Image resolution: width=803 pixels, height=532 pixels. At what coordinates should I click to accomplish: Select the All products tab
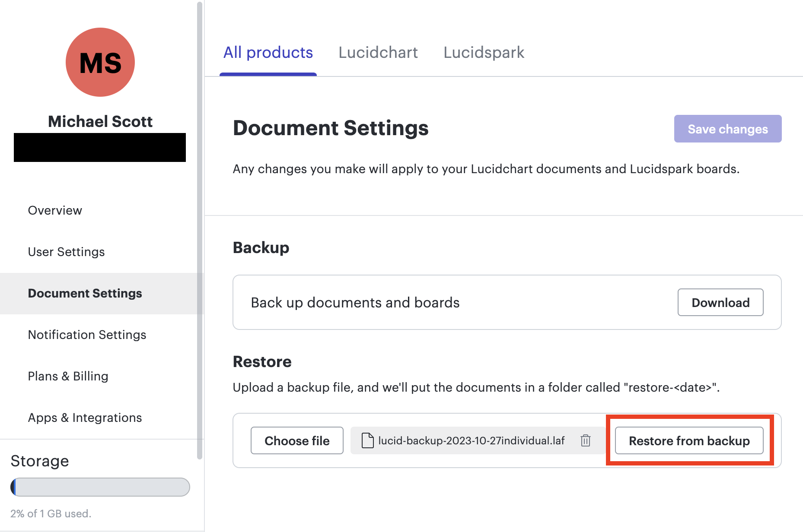[268, 52]
